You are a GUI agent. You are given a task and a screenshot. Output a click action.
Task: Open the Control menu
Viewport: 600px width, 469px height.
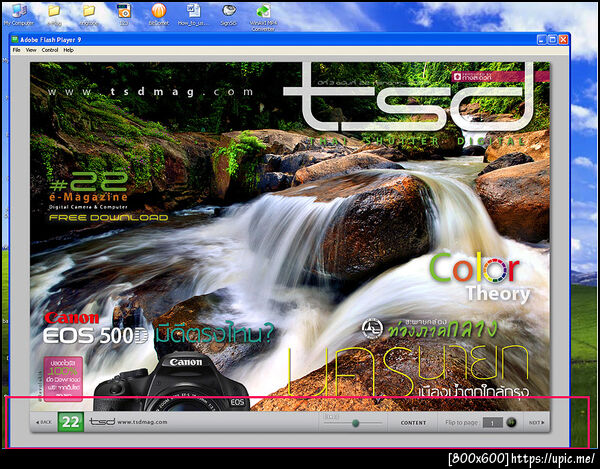tap(50, 50)
